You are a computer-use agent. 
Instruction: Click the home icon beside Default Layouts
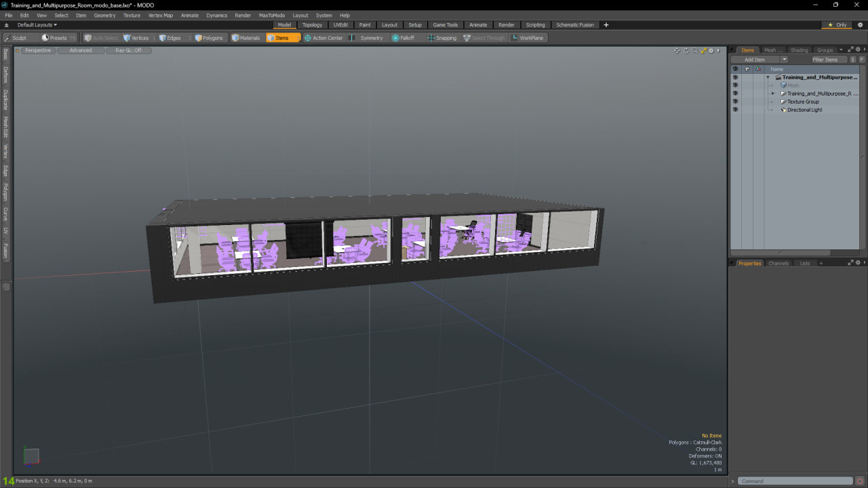(6, 25)
